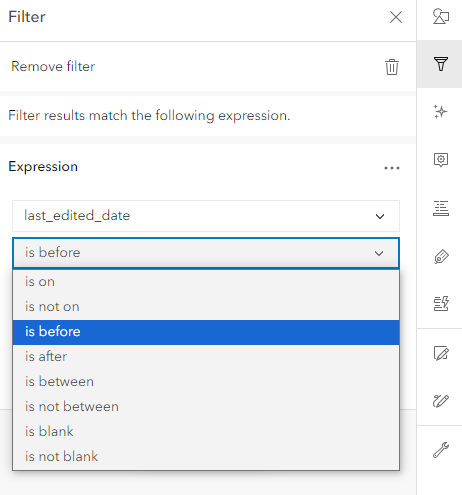Open the Labels tag icon
The image size is (462, 495).
click(x=441, y=256)
